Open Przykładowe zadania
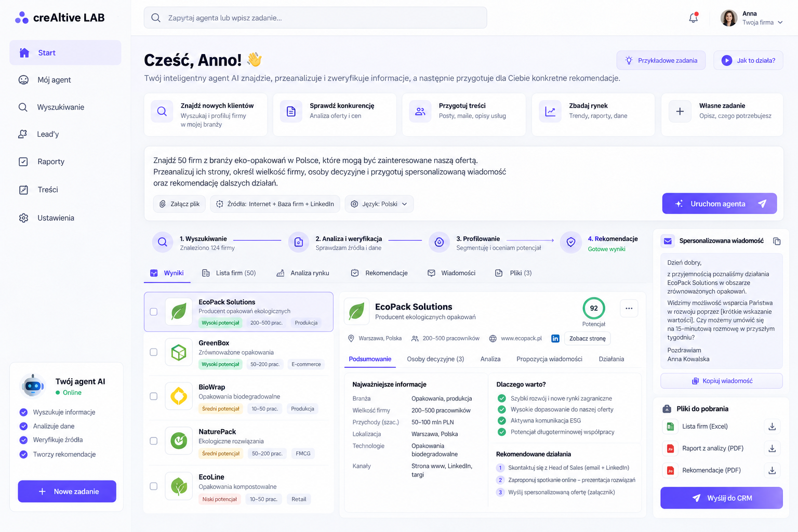The image size is (798, 532). pyautogui.click(x=661, y=61)
